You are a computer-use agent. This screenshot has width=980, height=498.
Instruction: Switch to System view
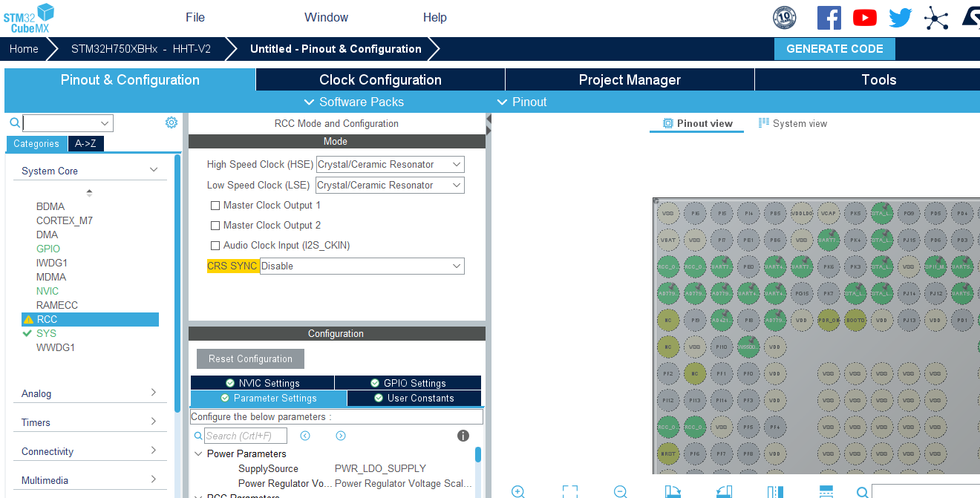(x=792, y=123)
